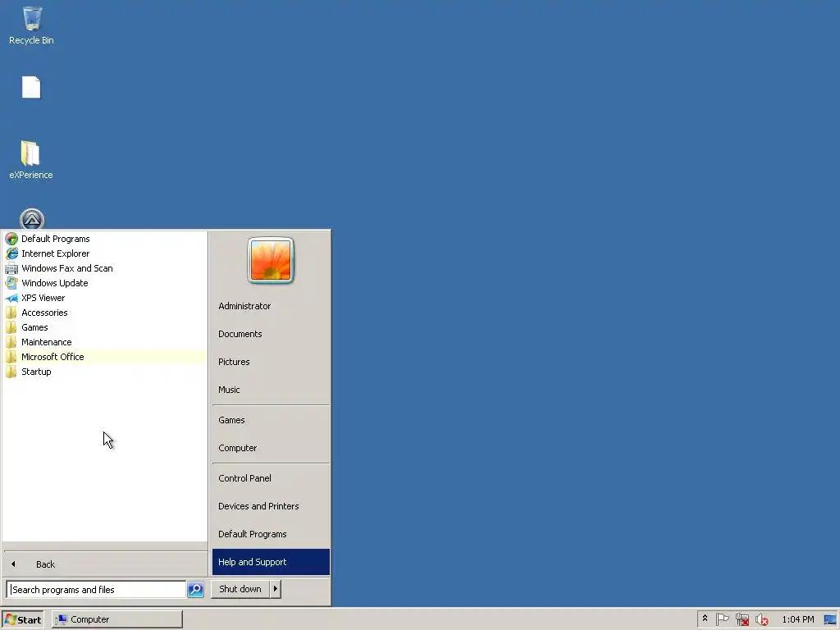Expand the Maintenance program folder

tap(104, 342)
